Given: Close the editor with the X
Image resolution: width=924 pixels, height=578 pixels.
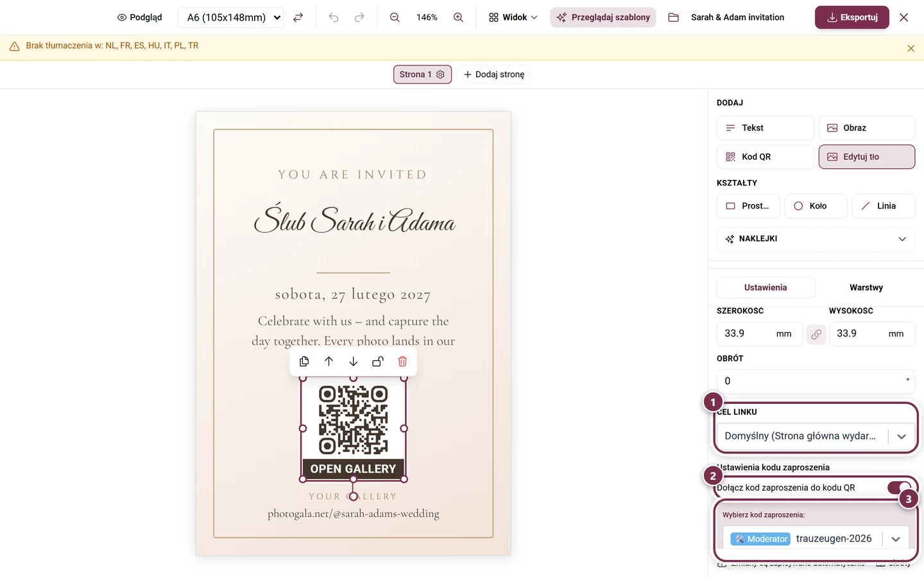Looking at the screenshot, I should click(903, 17).
